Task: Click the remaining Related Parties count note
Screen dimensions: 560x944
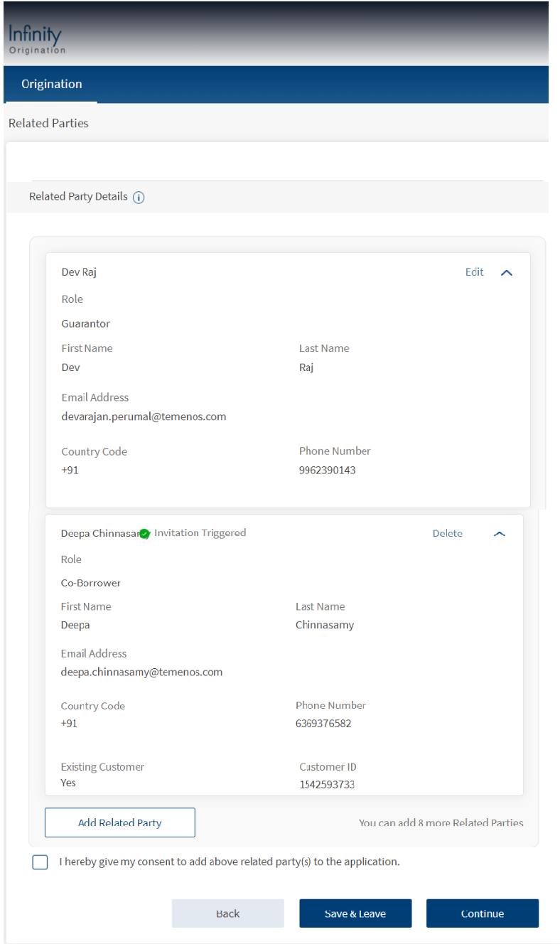Action: click(441, 823)
